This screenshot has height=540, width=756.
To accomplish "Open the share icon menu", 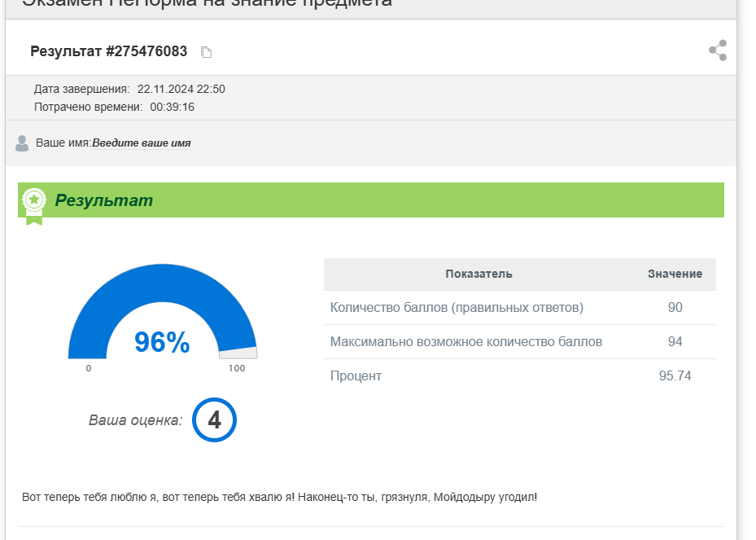I will pyautogui.click(x=717, y=50).
